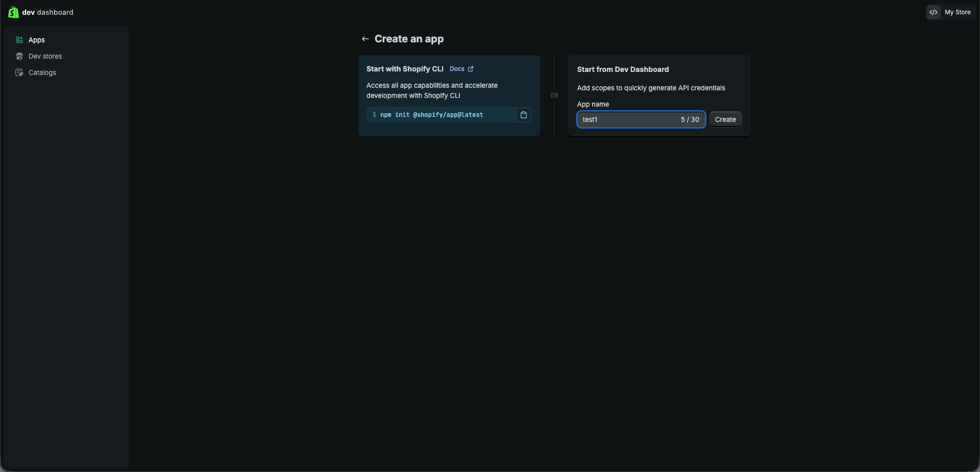Click the terminal prompt symbol in the command box

(374, 115)
